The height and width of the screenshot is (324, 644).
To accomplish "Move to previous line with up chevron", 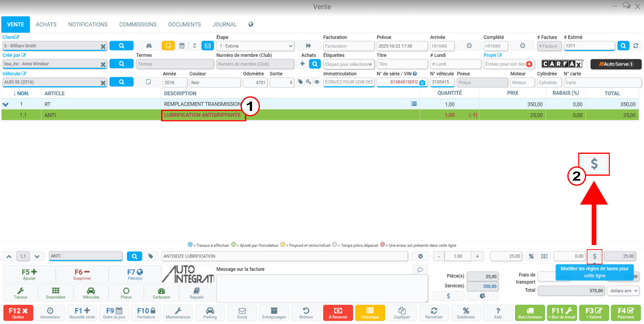I will [9, 256].
